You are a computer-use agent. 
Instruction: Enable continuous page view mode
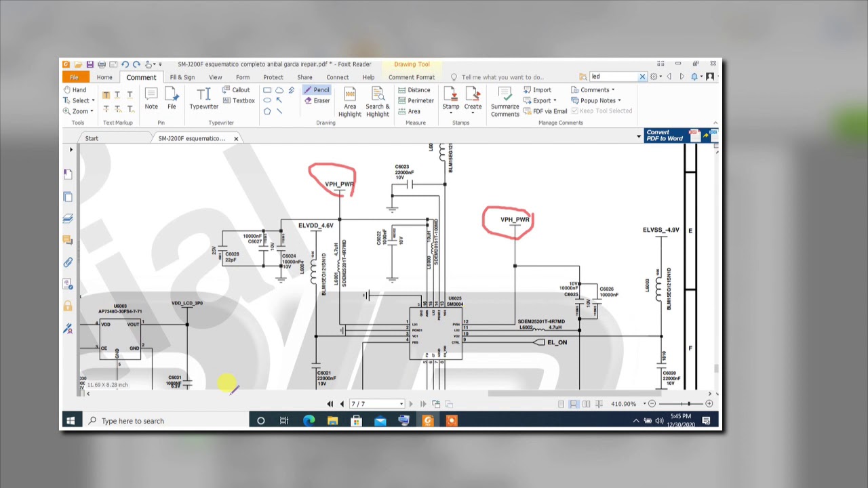point(574,404)
